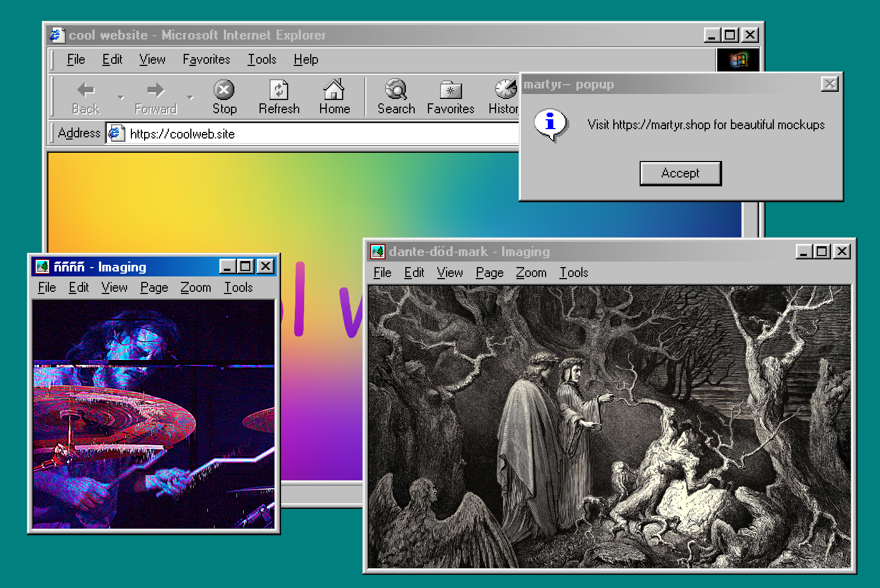This screenshot has width=880, height=588.
Task: Stop page loading in Internet Explorer
Action: 224,97
